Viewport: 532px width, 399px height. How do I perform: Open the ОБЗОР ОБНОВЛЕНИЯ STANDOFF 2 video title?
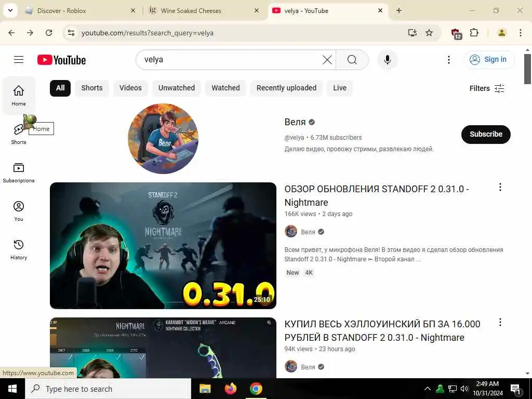[x=377, y=195]
